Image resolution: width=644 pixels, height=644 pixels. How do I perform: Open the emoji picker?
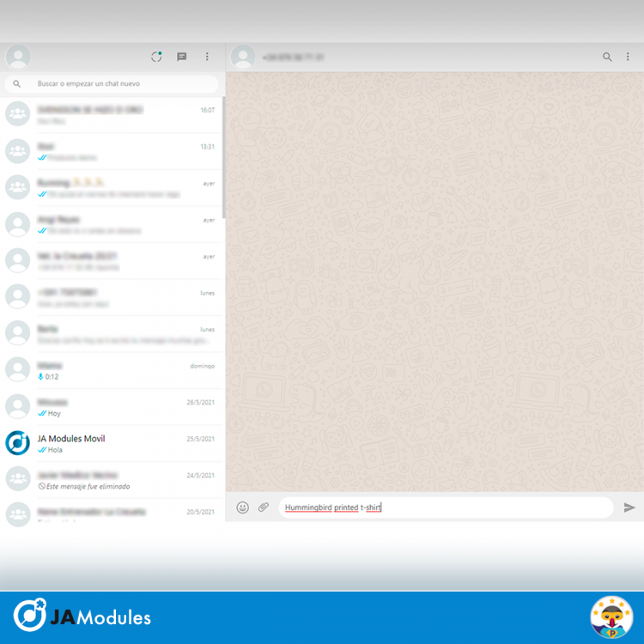(243, 507)
